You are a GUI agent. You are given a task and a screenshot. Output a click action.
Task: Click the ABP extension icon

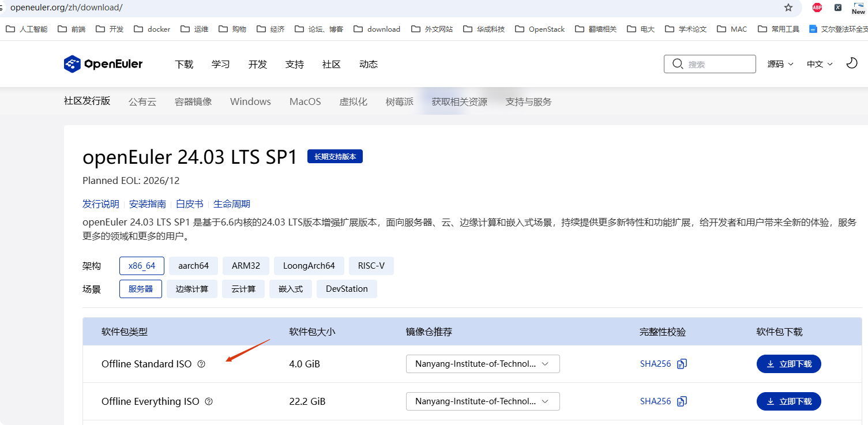pos(817,8)
